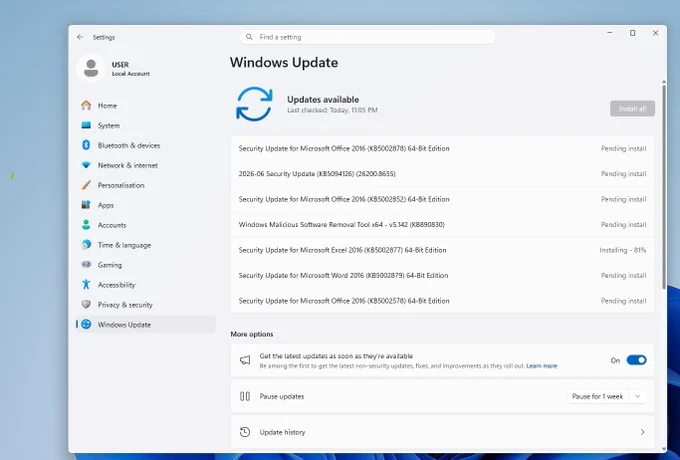Click the Installing - 81% status text
Screen dimensions: 680x460
(623, 250)
